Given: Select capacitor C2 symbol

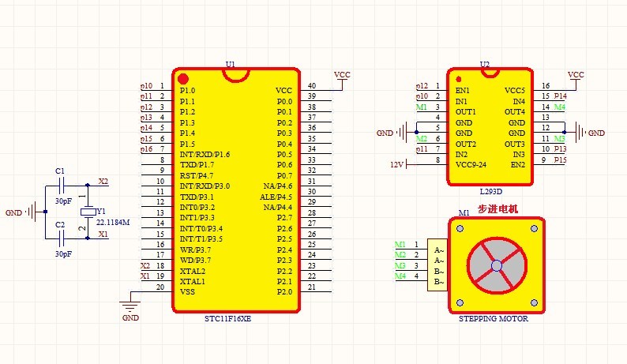Looking at the screenshot, I should click(x=61, y=237).
